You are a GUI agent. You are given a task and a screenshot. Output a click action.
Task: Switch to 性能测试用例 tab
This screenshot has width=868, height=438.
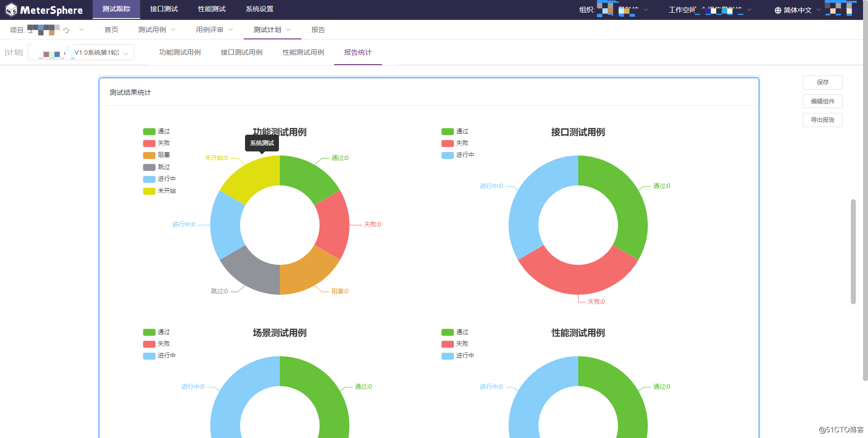pyautogui.click(x=303, y=52)
